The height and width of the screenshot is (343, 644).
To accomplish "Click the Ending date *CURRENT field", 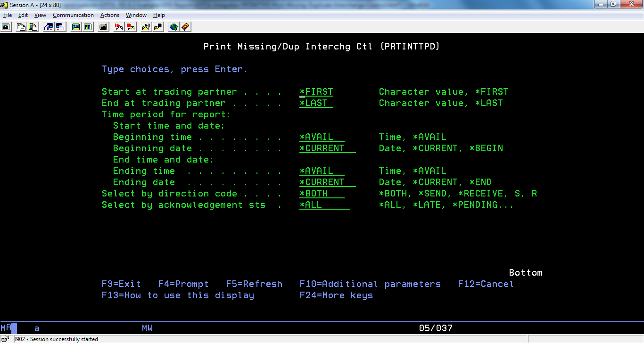I will (x=328, y=182).
